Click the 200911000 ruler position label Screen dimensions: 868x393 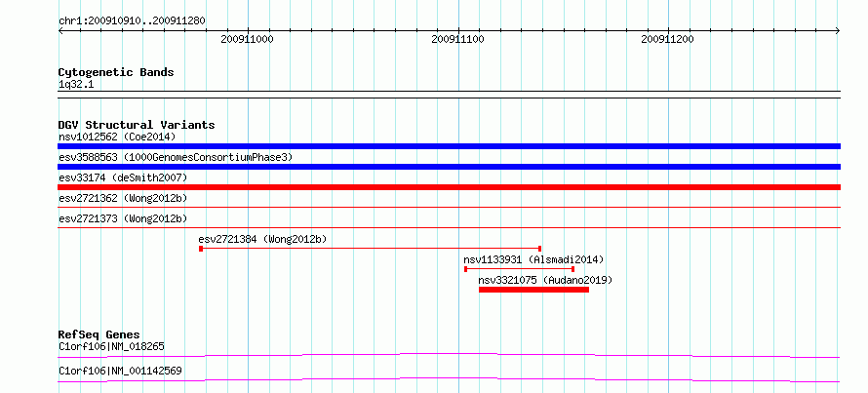click(x=247, y=40)
